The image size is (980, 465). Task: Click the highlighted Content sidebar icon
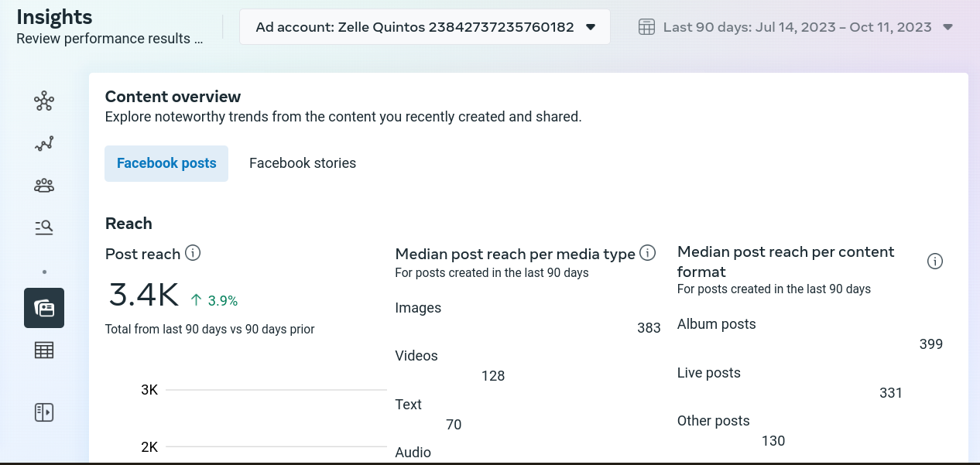point(44,308)
